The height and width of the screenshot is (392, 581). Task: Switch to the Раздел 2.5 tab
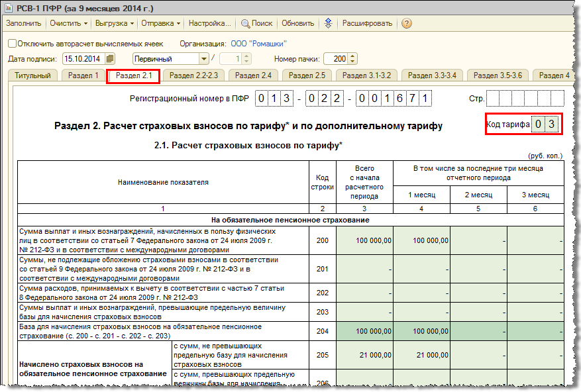tap(307, 75)
